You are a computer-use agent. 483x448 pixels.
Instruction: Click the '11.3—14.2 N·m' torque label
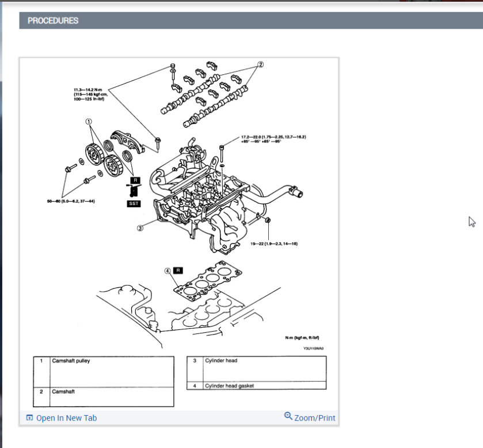tap(90, 94)
